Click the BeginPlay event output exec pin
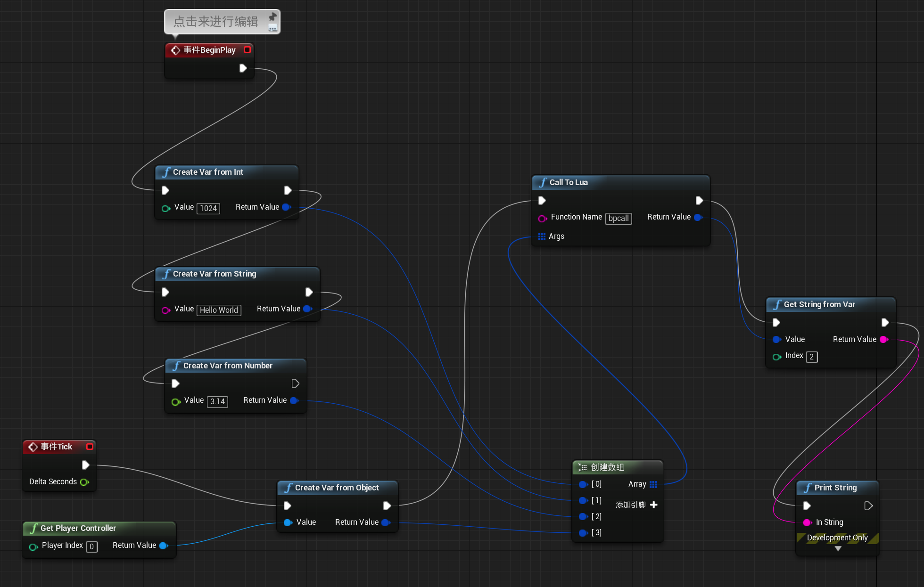Screen dimensions: 924x587 (x=243, y=68)
